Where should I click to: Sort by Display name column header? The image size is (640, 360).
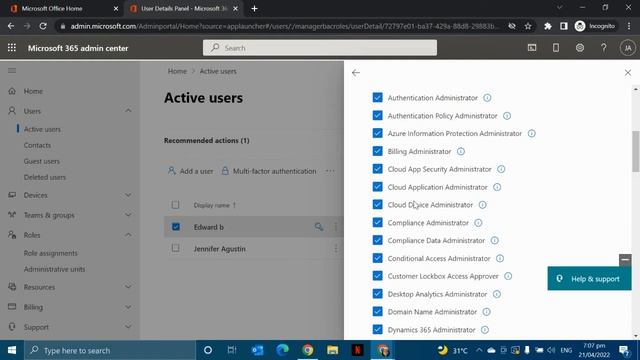point(214,205)
